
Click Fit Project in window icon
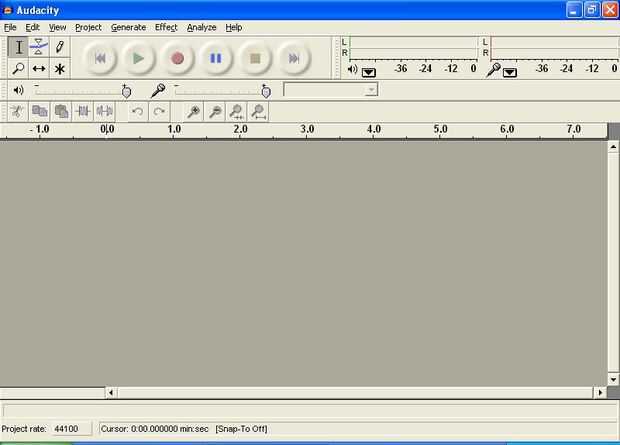point(258,112)
